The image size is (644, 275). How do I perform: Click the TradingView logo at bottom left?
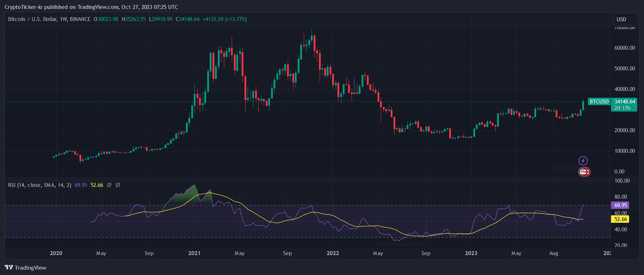coord(26,268)
